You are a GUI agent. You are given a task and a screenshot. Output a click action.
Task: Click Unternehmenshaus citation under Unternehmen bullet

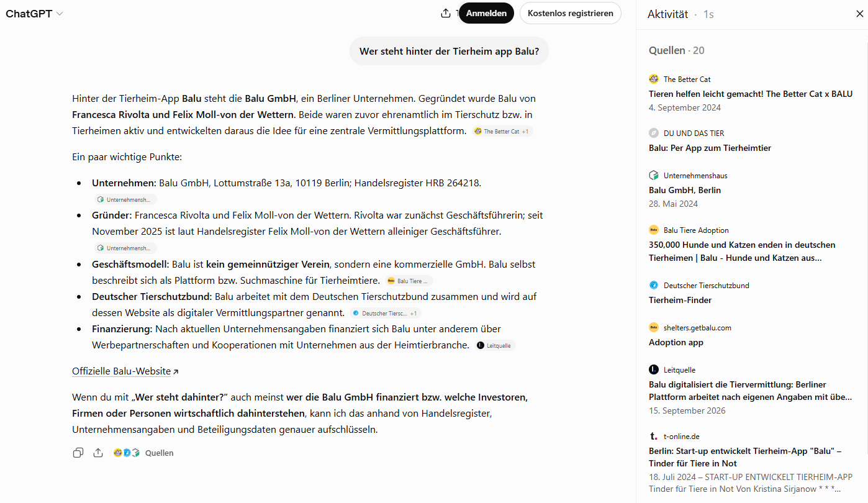pyautogui.click(x=125, y=199)
